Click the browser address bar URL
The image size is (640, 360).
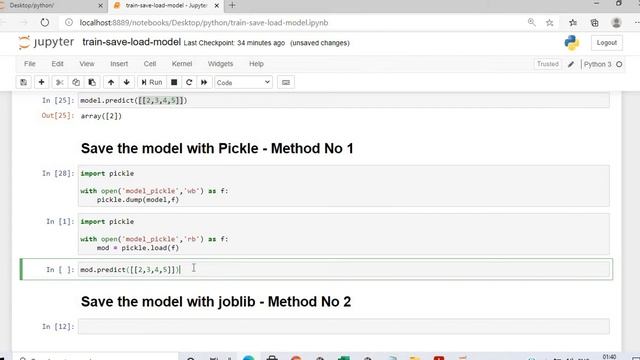(x=204, y=23)
